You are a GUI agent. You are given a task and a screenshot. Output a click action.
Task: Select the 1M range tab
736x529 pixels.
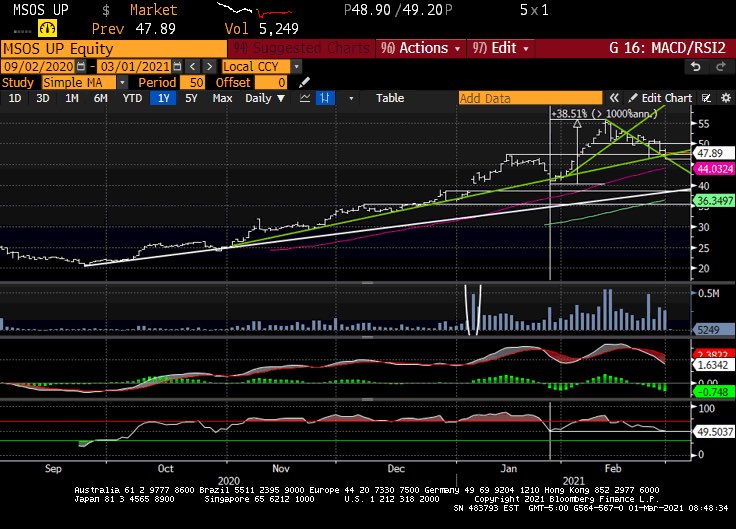[71, 98]
